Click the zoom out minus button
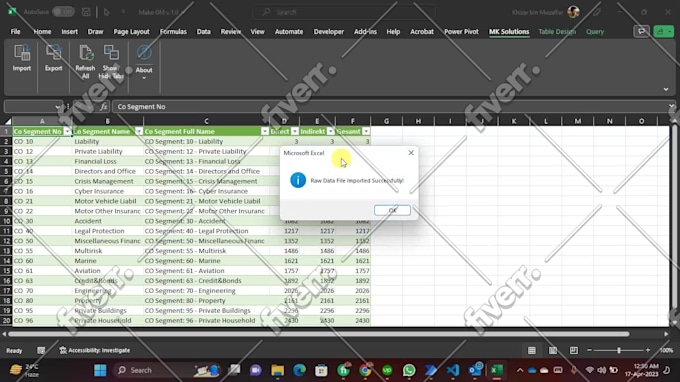Screen dimensions: 680x382 589,350
